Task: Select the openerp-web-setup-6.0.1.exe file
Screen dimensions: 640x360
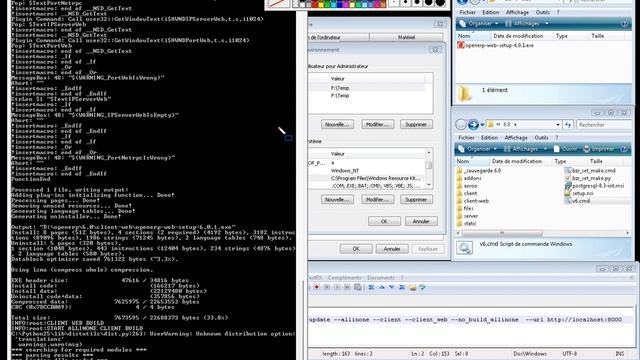Action: click(496, 45)
